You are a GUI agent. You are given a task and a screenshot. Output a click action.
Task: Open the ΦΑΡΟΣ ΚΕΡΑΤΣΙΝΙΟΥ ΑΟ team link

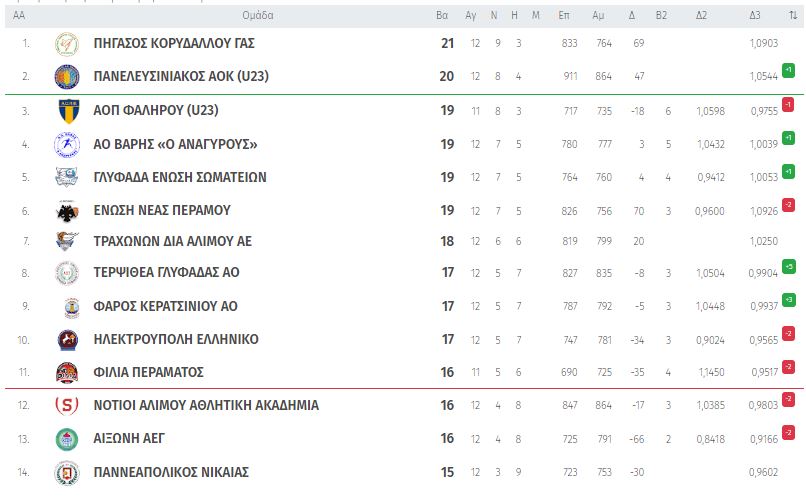click(165, 306)
